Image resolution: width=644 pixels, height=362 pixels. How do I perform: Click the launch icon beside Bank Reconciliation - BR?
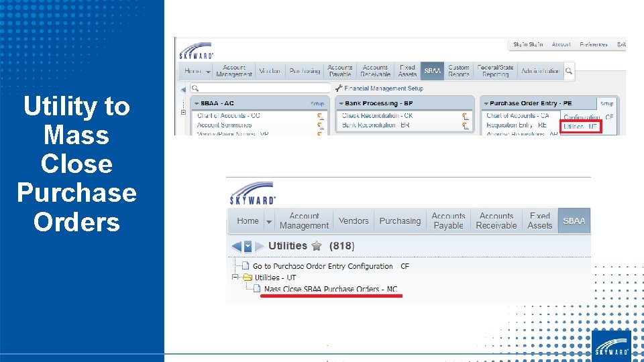click(x=466, y=125)
